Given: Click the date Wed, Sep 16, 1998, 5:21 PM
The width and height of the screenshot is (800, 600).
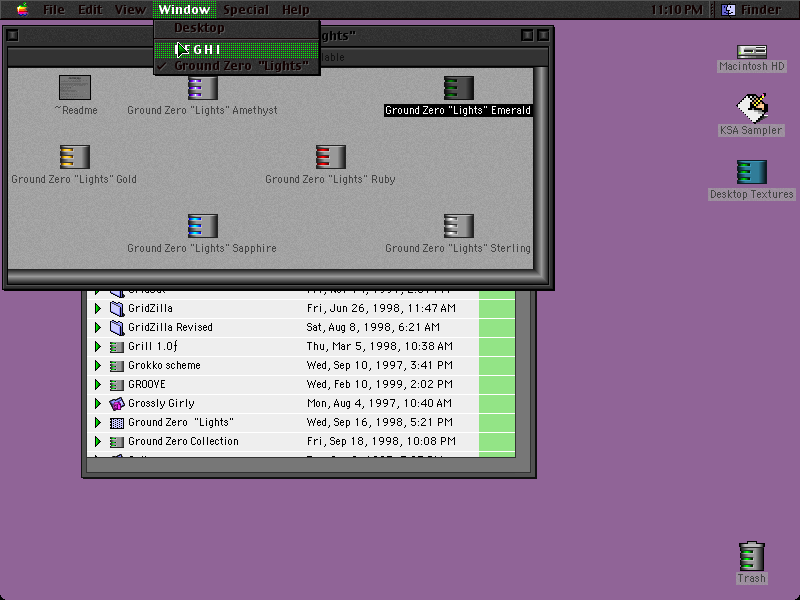Looking at the screenshot, I should 380,422.
